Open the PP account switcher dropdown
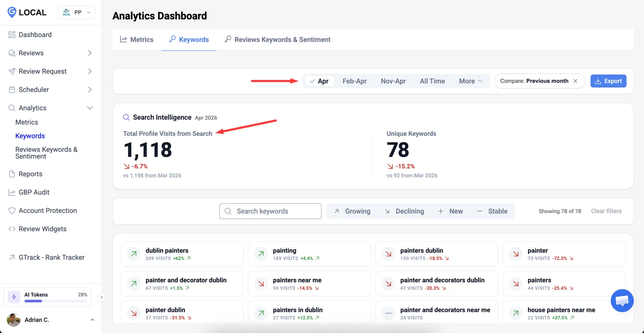This screenshot has height=333, width=644. (x=76, y=12)
